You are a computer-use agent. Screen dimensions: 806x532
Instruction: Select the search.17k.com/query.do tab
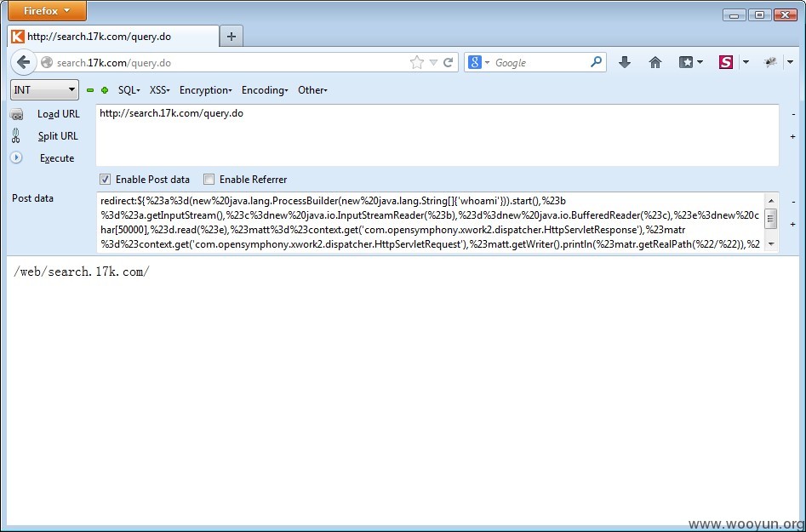coord(113,37)
